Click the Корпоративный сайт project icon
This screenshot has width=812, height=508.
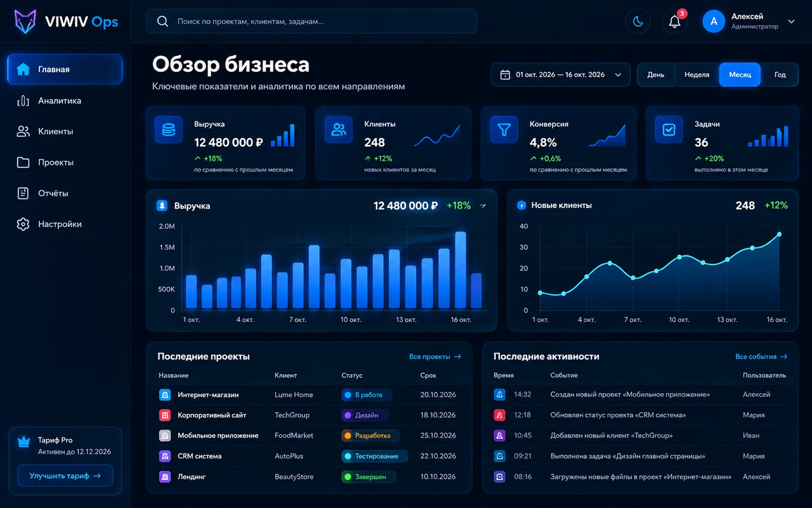click(x=165, y=415)
